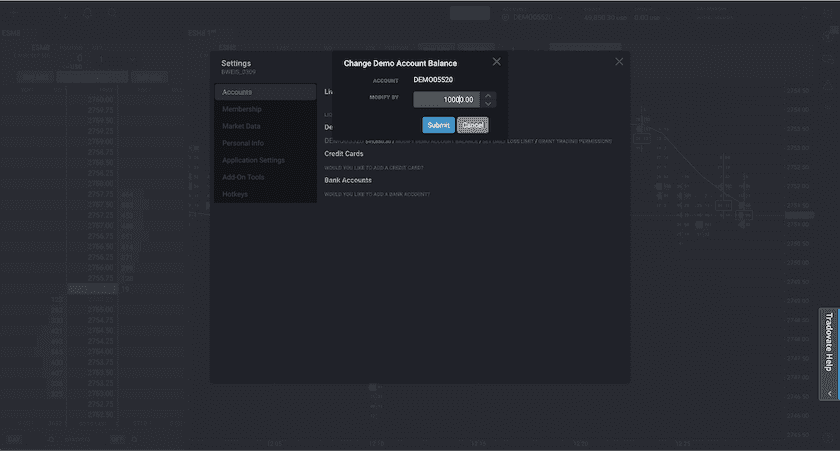Increase Modify By value with up arrow
The image size is (840, 451).
pyautogui.click(x=488, y=95)
